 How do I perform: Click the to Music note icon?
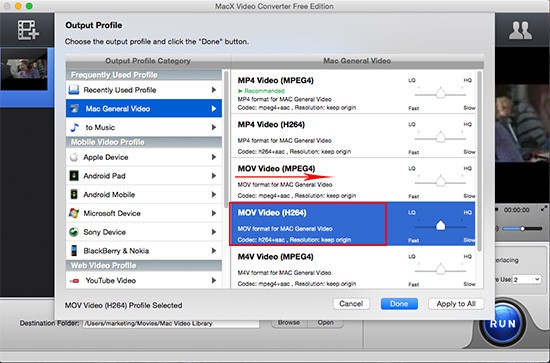coord(74,127)
